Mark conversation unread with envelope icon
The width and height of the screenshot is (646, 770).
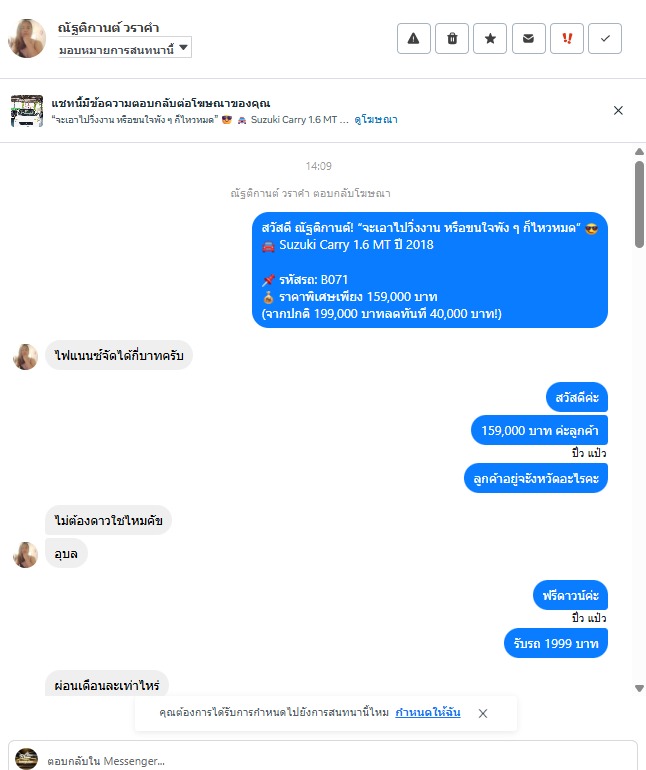[529, 38]
